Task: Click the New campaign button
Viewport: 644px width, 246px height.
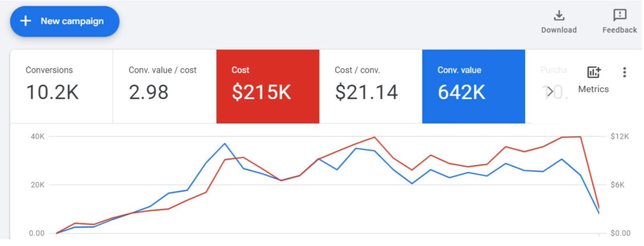Action: click(x=65, y=21)
